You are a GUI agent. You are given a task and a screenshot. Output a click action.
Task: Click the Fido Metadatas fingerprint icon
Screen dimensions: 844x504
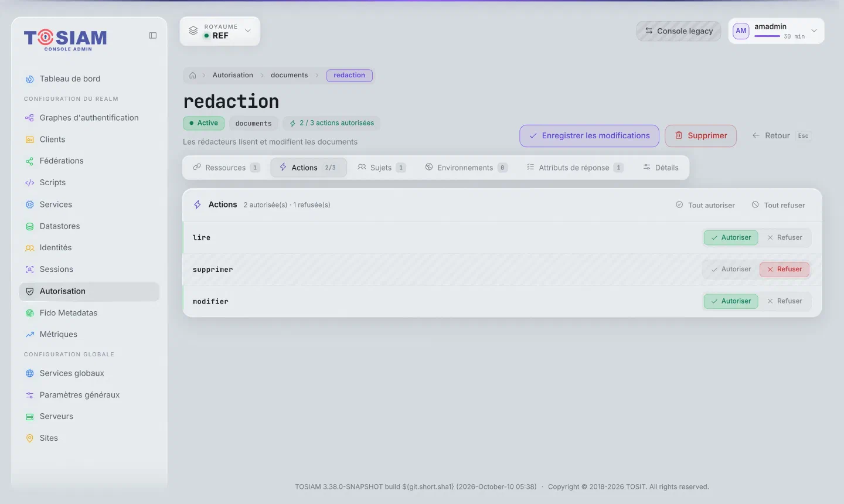29,313
